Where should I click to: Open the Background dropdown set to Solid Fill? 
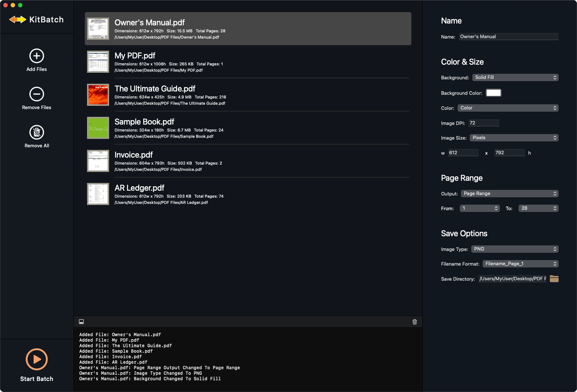point(515,78)
